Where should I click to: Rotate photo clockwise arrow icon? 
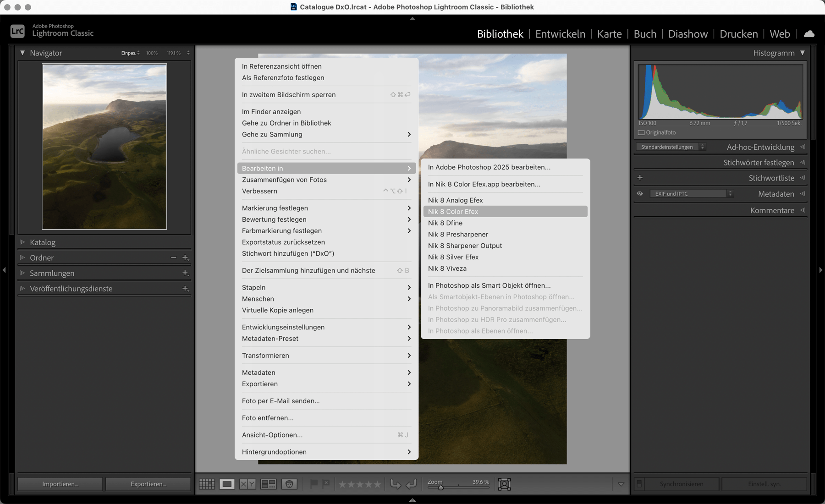tap(412, 484)
